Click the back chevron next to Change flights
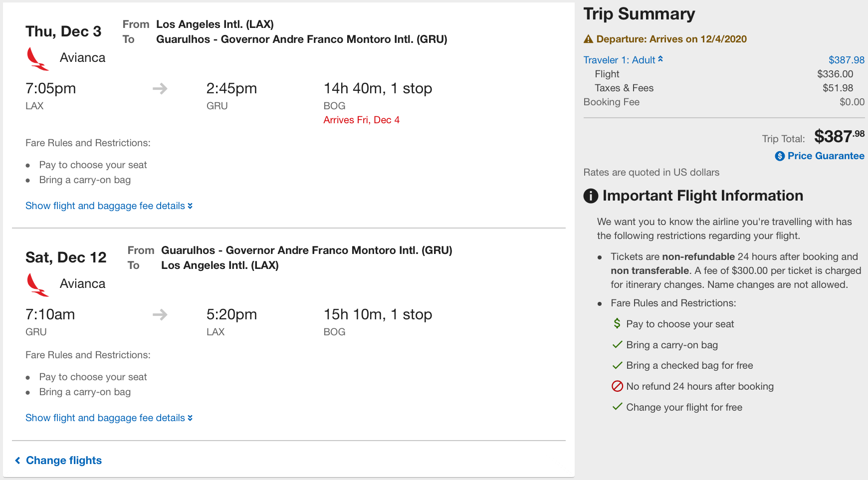 17,460
